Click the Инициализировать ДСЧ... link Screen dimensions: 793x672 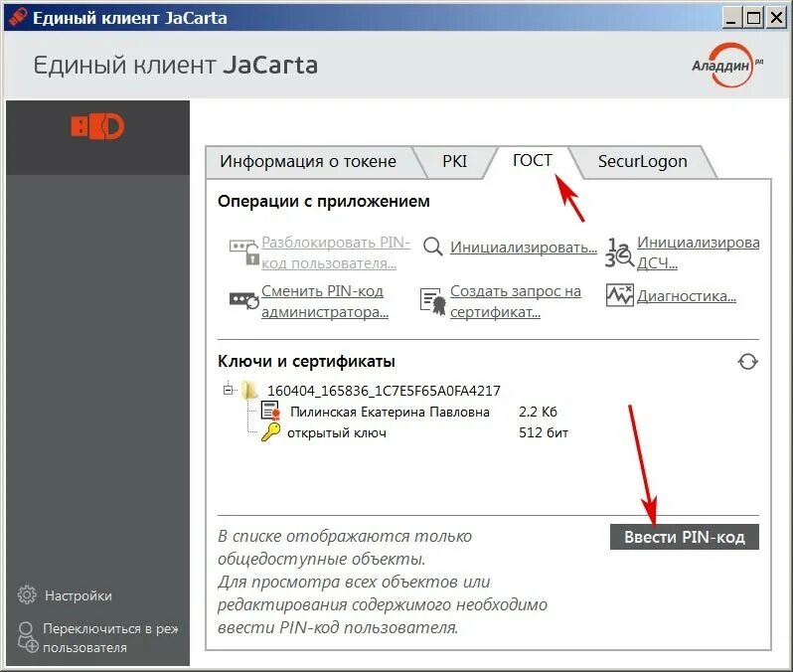(x=698, y=252)
